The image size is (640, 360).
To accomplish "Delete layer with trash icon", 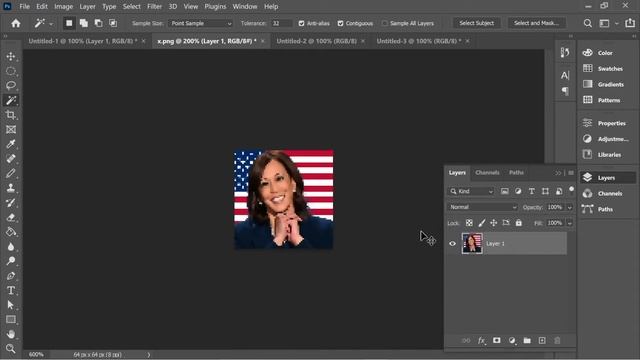I will [557, 340].
